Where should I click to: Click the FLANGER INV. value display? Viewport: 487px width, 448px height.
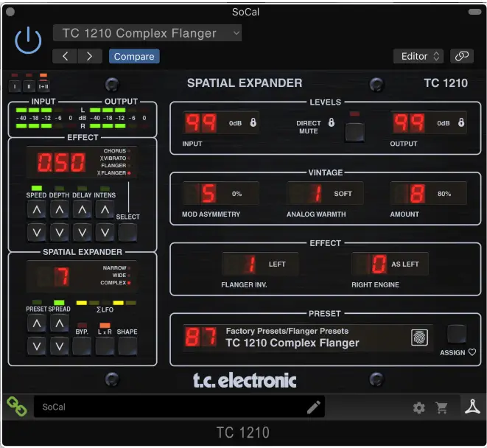point(260,264)
